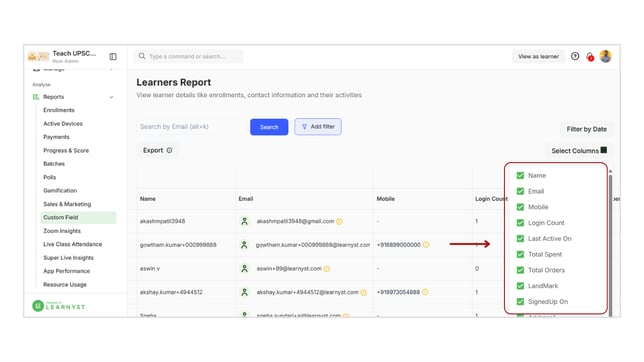
Task: Click the Add filter button
Action: click(x=317, y=127)
